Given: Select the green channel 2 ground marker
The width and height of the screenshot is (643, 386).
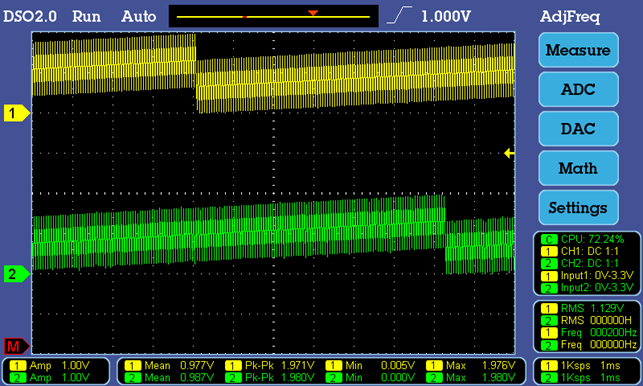Looking at the screenshot, I should 17,274.
